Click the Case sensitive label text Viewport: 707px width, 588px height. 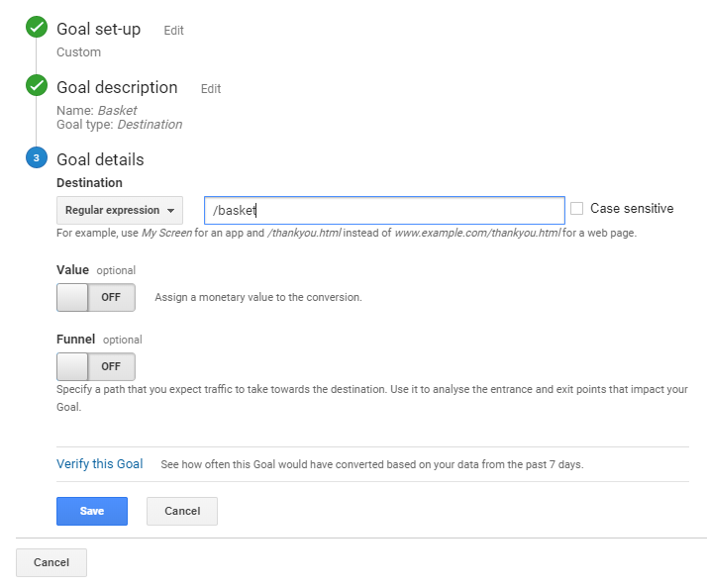tap(631, 209)
